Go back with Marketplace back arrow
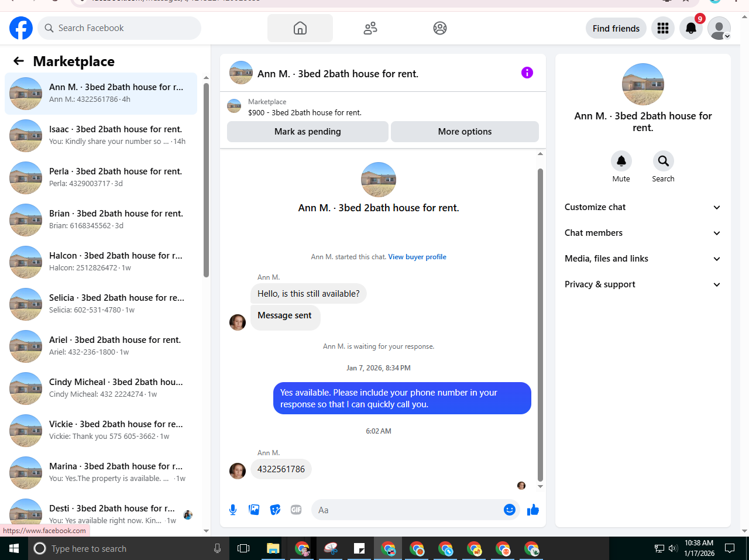Viewport: 749px width, 560px height. coord(19,61)
